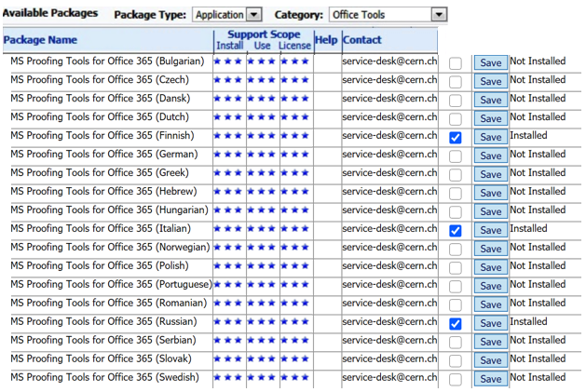The width and height of the screenshot is (586, 392).
Task: Select 'MS Proofing Tools for Office 365 (Hungarian)'
Action: 110,210
